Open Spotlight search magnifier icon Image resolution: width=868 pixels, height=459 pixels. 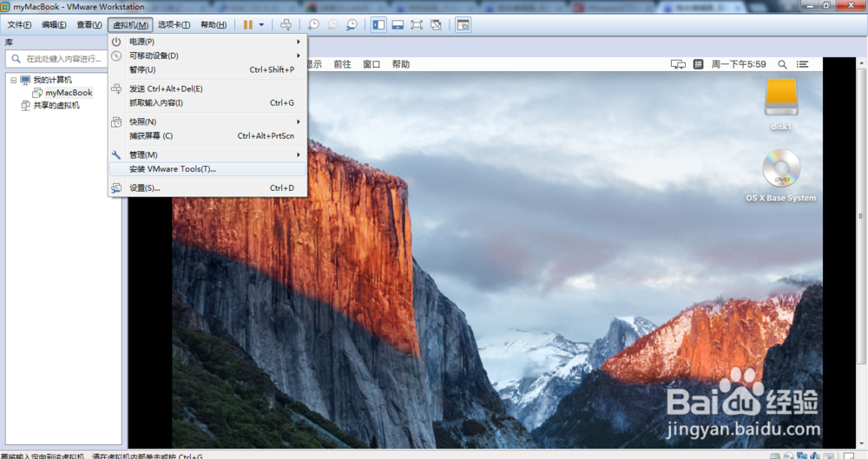[782, 64]
